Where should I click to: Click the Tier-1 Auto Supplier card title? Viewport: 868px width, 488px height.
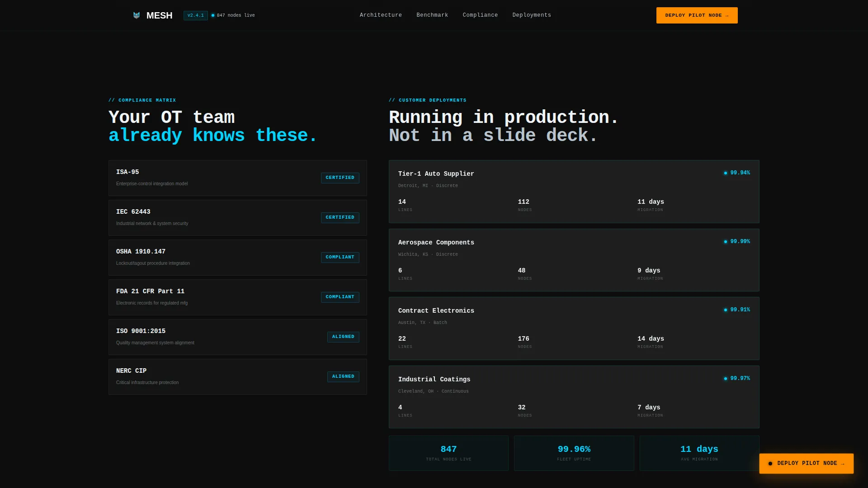coord(436,174)
